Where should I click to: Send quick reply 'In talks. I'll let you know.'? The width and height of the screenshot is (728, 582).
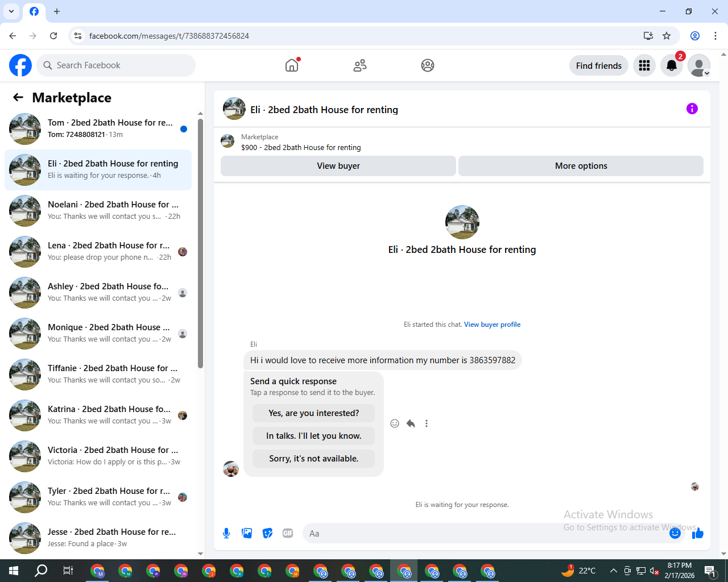[314, 436]
